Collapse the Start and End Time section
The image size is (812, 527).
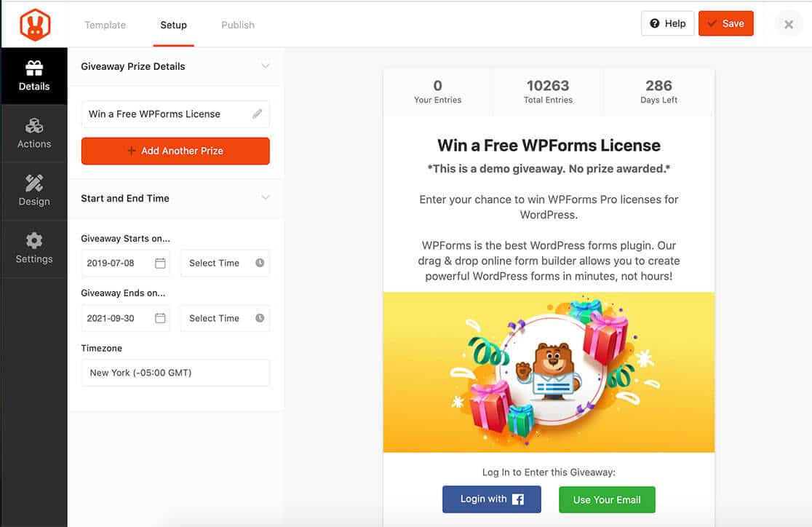click(x=266, y=198)
